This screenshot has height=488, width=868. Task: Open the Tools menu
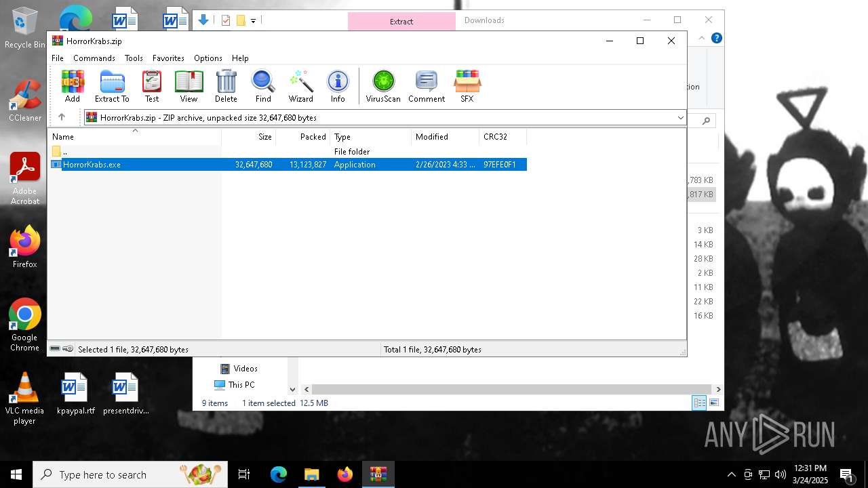point(134,58)
